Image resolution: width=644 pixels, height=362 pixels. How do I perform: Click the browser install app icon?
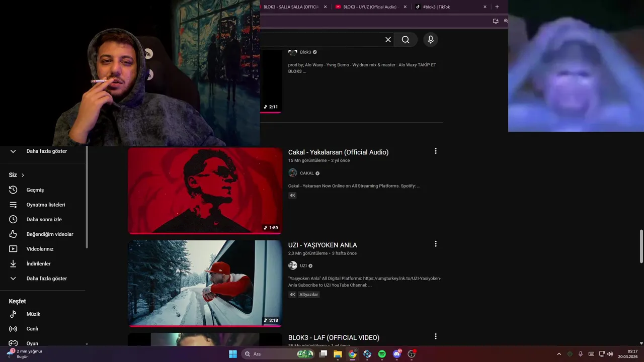[496, 21]
